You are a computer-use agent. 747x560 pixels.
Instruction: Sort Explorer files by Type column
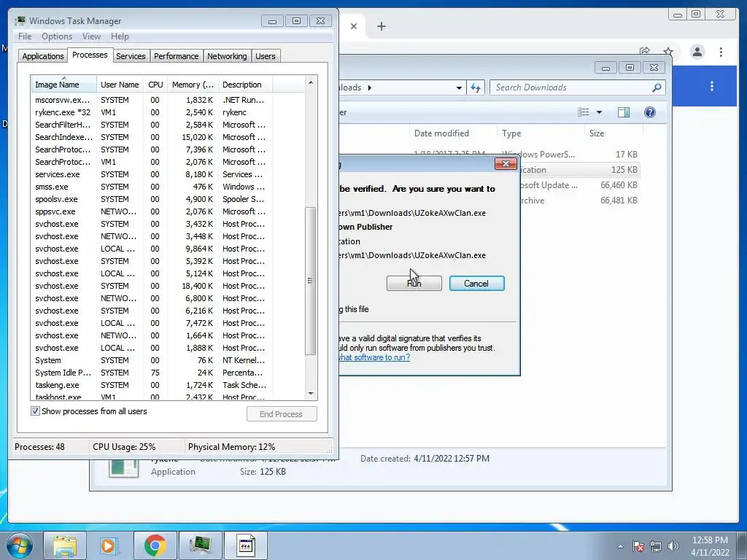click(541, 133)
